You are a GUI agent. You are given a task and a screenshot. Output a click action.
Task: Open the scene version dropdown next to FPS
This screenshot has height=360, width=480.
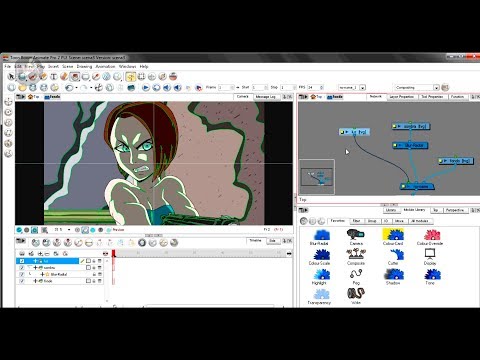coord(363,88)
